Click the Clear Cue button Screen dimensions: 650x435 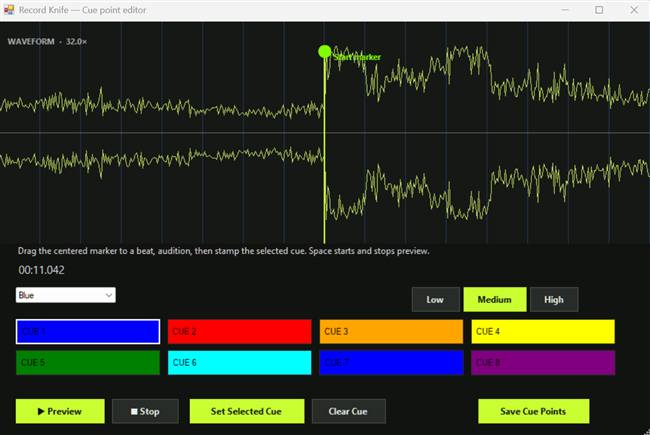point(349,411)
